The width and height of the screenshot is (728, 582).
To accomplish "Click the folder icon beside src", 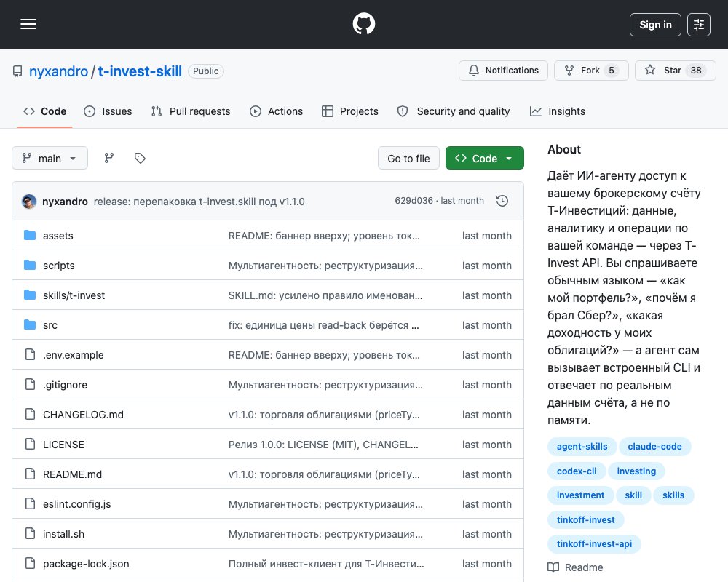I will coord(30,325).
